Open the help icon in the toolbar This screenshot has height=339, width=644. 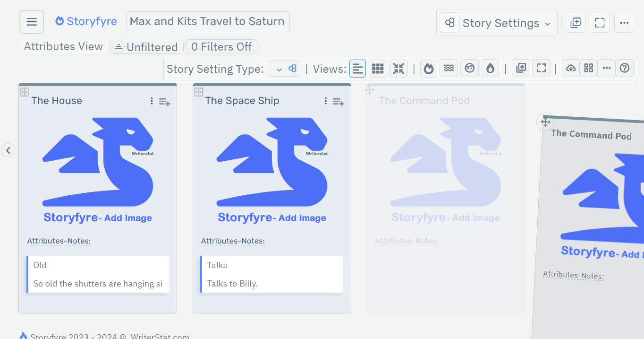pos(625,68)
